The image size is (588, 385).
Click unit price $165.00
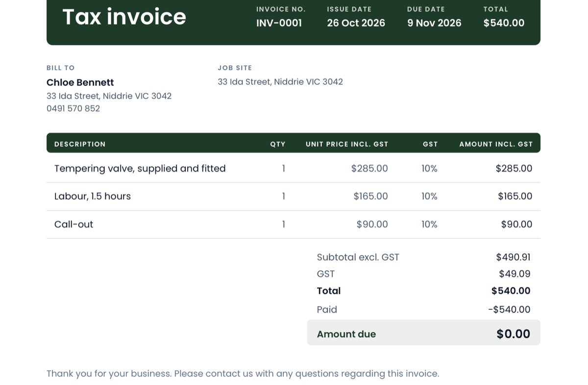pos(371,197)
